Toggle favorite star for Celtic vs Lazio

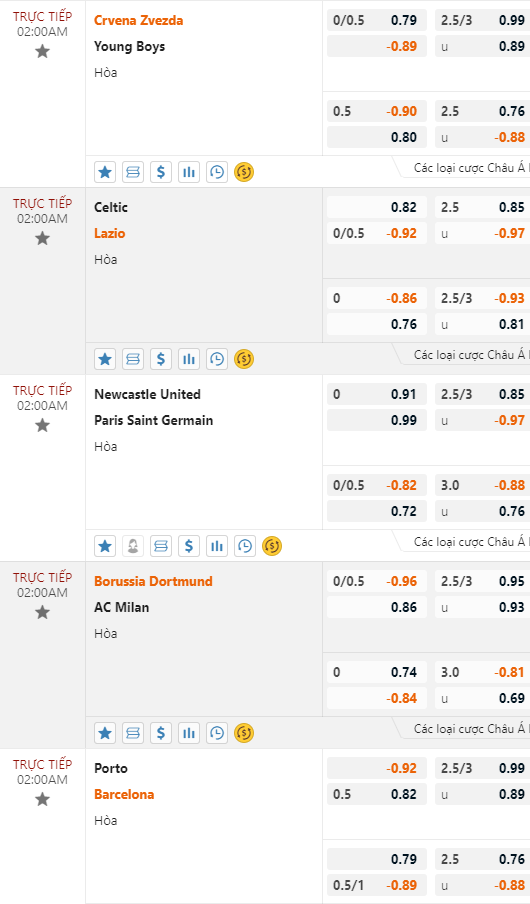pos(42,238)
